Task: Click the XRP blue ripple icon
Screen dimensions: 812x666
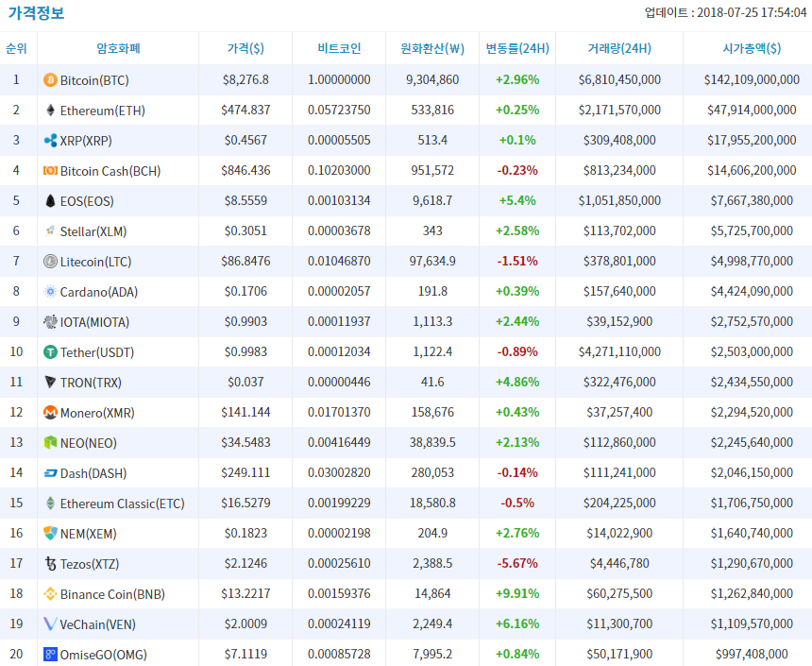Action: (50, 140)
